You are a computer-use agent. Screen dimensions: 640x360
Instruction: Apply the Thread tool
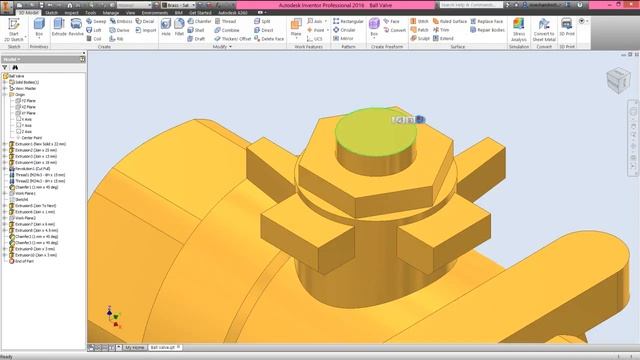pos(225,21)
